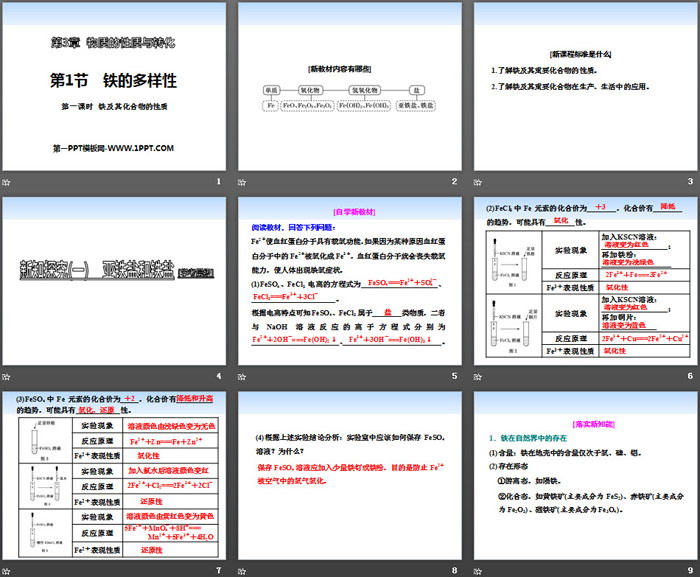The width and height of the screenshot is (700, 577).
Task: Open slide 6 FeCl₃ experiment table
Action: [583, 281]
